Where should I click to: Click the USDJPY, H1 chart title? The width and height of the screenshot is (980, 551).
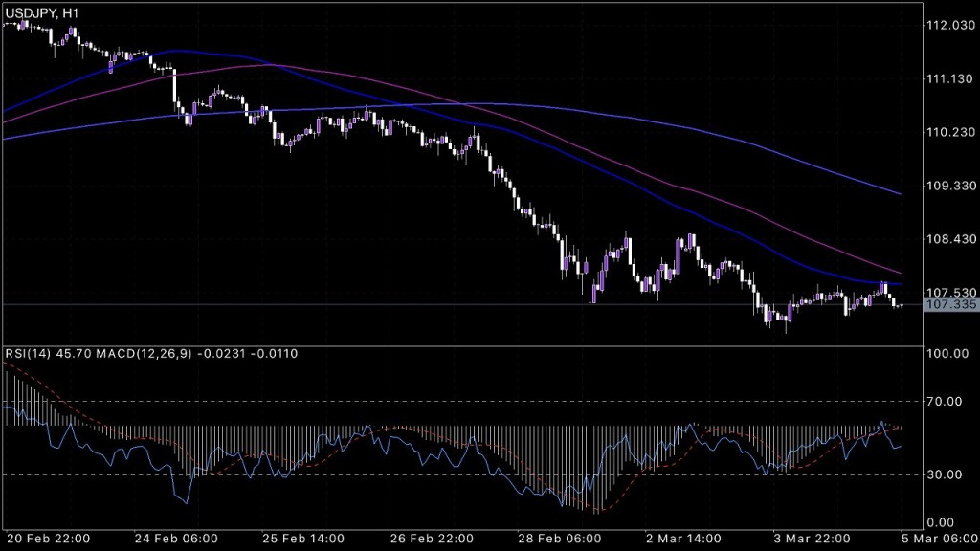[x=41, y=11]
